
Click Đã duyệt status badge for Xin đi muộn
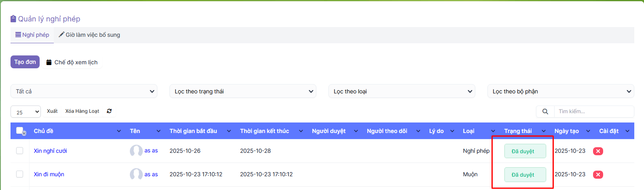tap(525, 175)
